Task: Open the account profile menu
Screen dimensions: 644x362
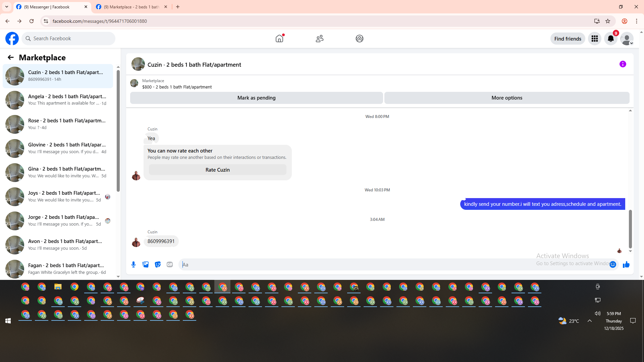Action: pyautogui.click(x=627, y=39)
